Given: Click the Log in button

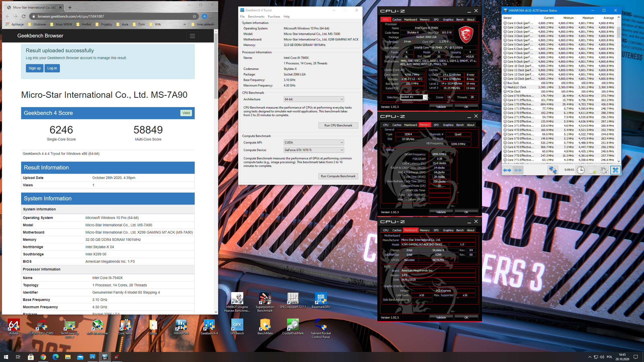Looking at the screenshot, I should coord(52,68).
